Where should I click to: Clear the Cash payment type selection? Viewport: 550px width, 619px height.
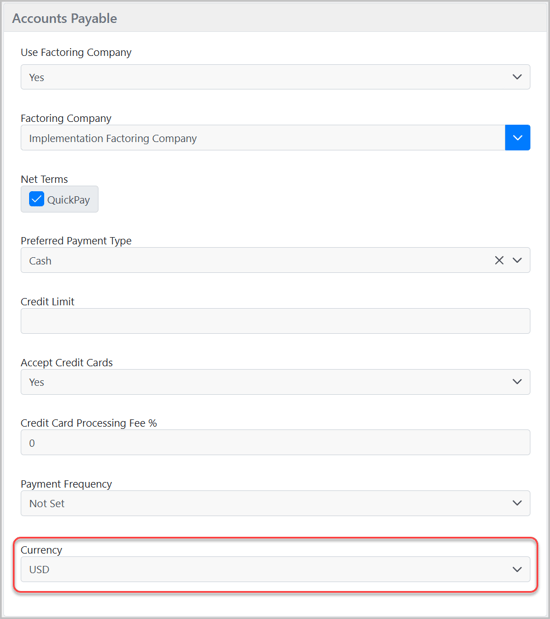pos(499,260)
